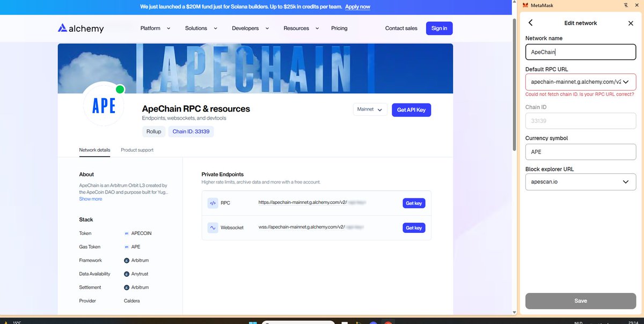This screenshot has height=324, width=644.
Task: Follow the Apply now banner link
Action: click(x=357, y=7)
